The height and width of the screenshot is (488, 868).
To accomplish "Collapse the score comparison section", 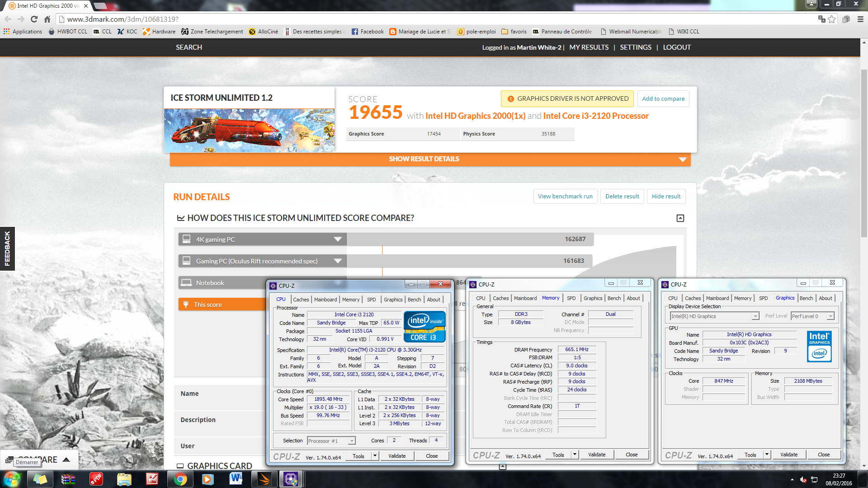I will (x=680, y=218).
